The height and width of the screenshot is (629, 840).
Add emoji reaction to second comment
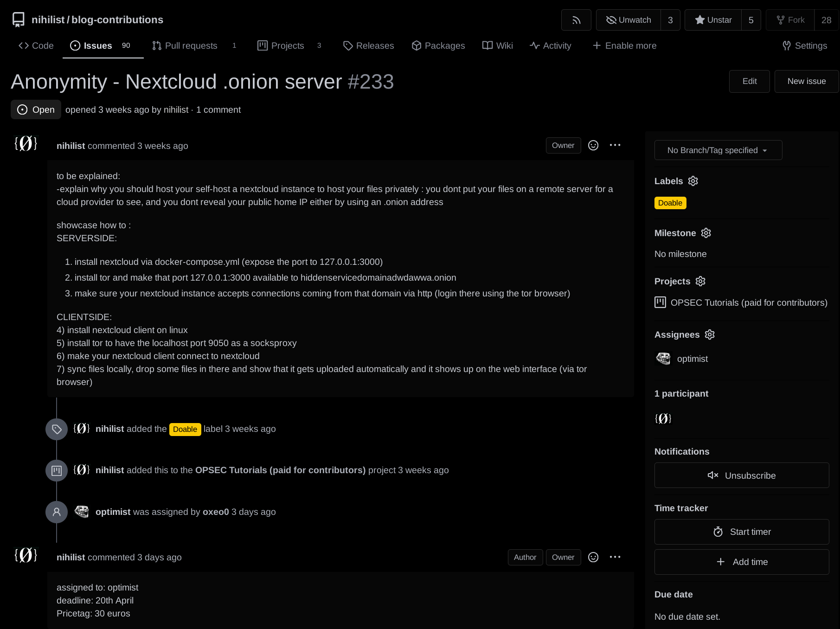tap(593, 557)
